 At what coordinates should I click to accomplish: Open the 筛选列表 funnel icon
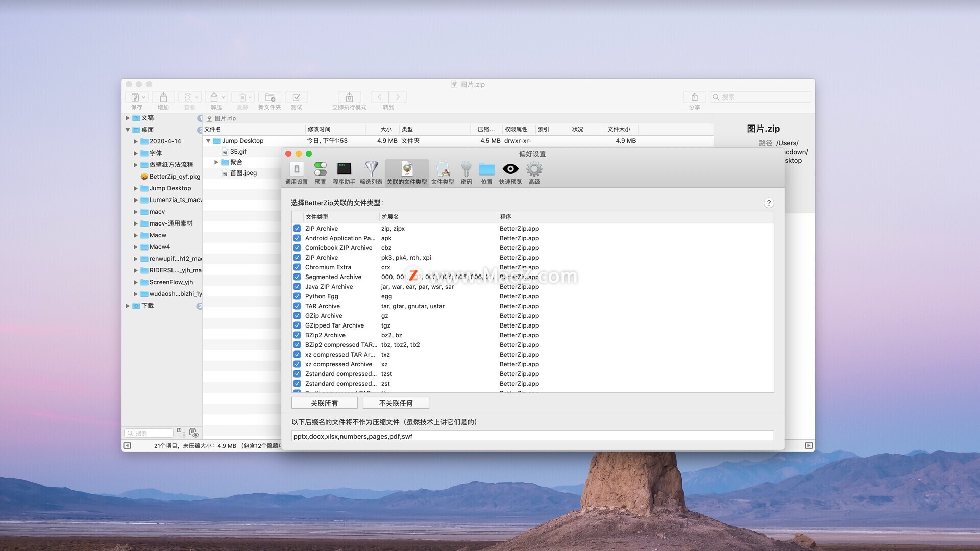(371, 173)
